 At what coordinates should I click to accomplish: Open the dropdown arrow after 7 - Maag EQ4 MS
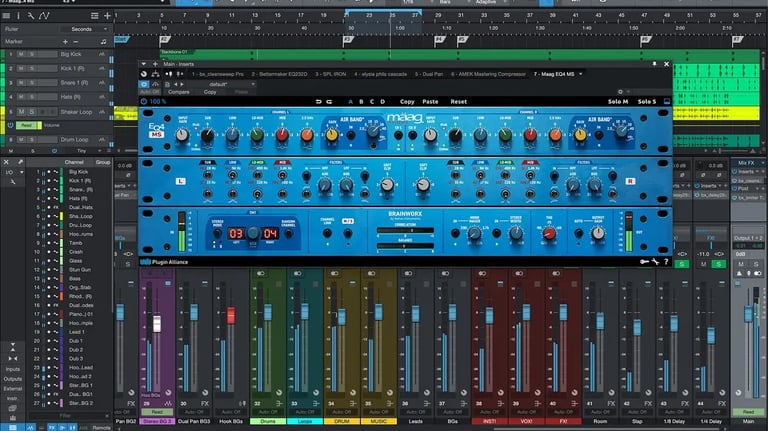point(581,74)
